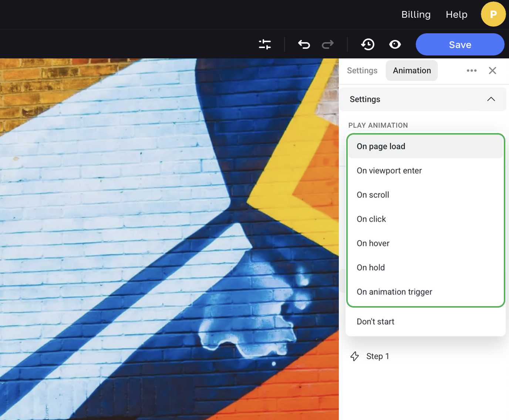
Task: Collapse the Settings section chevron
Action: click(491, 99)
